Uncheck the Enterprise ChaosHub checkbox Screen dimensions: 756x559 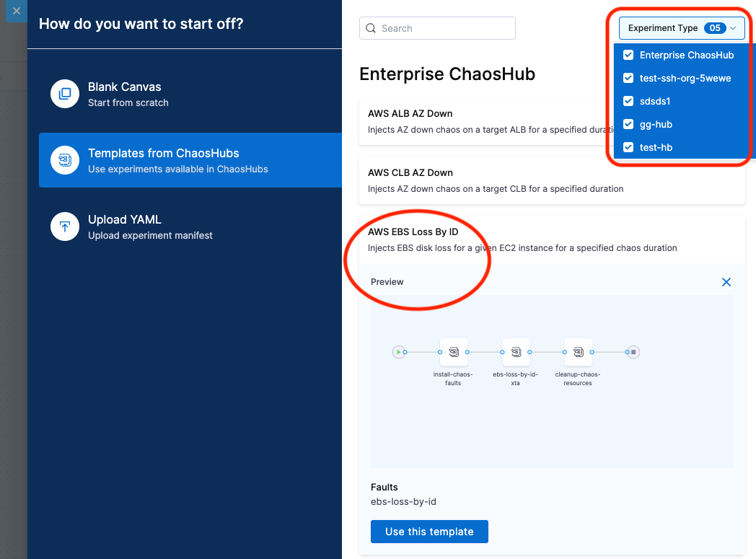click(x=628, y=55)
